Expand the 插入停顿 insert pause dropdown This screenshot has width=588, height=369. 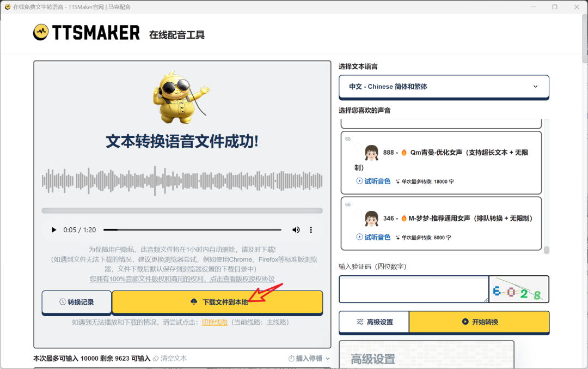tap(309, 359)
